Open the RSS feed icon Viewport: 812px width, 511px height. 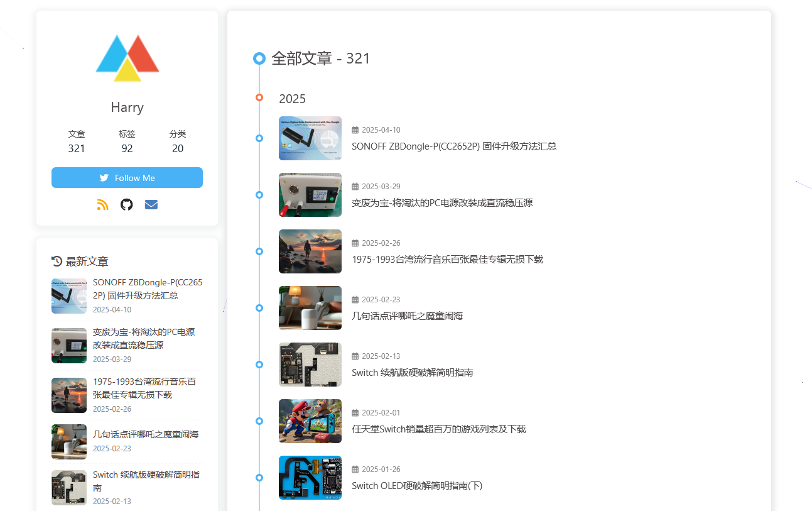(103, 204)
